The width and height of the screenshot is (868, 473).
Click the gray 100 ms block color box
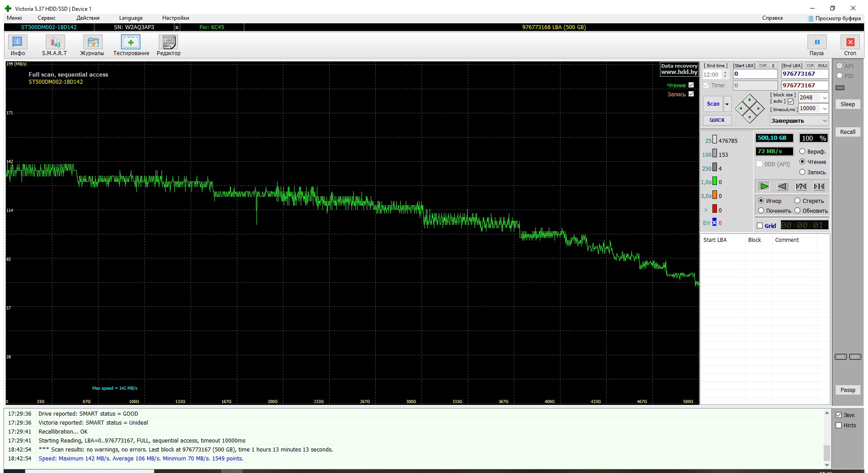click(x=715, y=154)
